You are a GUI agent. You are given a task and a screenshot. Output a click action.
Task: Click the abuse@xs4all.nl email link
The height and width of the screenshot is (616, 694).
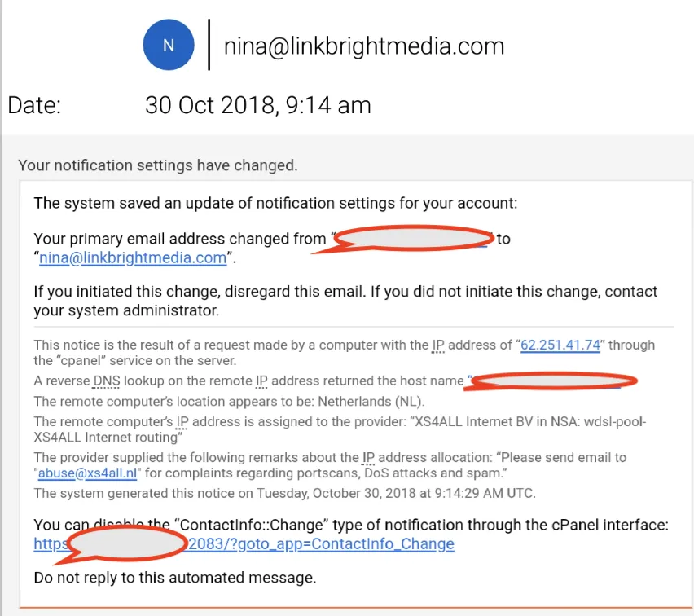tap(87, 473)
